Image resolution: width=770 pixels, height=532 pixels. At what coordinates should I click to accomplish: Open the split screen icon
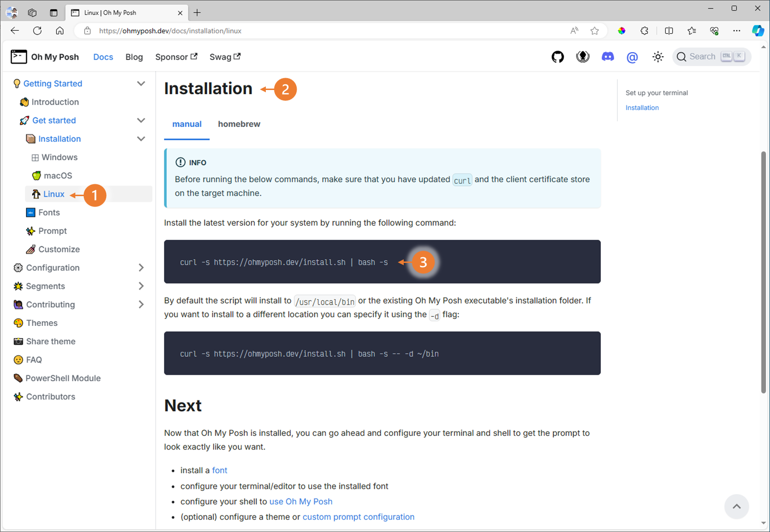pos(669,31)
